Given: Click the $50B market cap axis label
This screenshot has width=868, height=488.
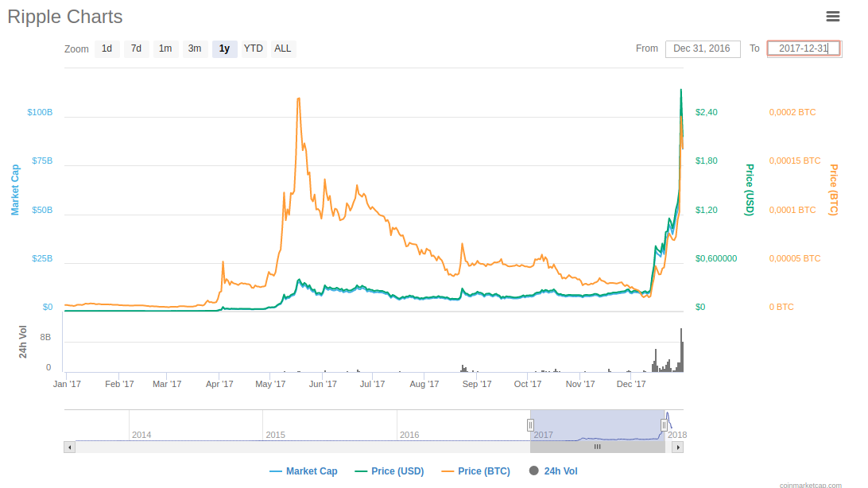Looking at the screenshot, I should 42,211.
